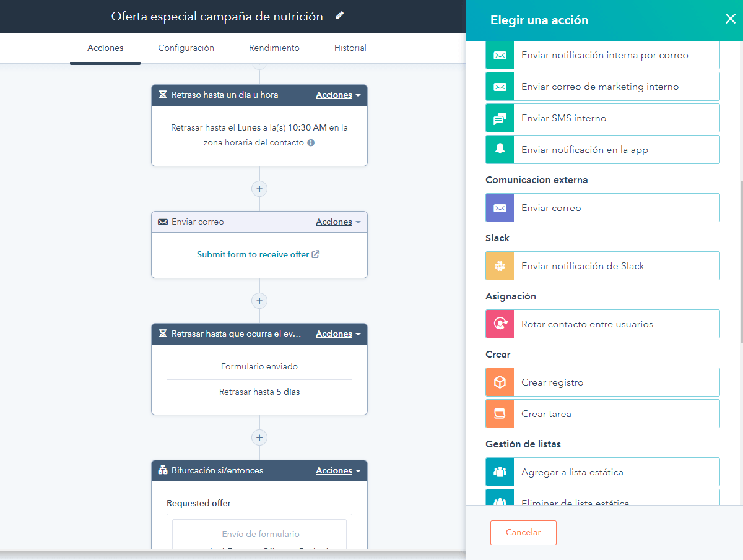Open the Rendimiento tab
The width and height of the screenshot is (743, 560).
tap(274, 48)
